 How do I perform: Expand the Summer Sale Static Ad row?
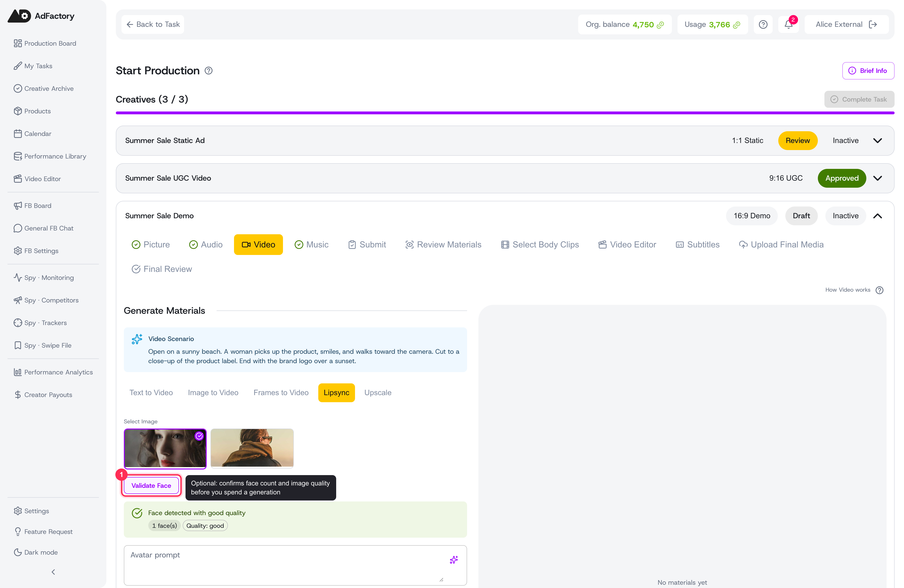point(877,140)
